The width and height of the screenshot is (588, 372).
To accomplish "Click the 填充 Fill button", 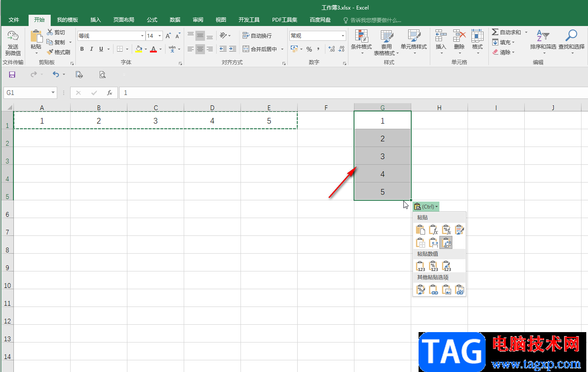I will click(x=504, y=42).
